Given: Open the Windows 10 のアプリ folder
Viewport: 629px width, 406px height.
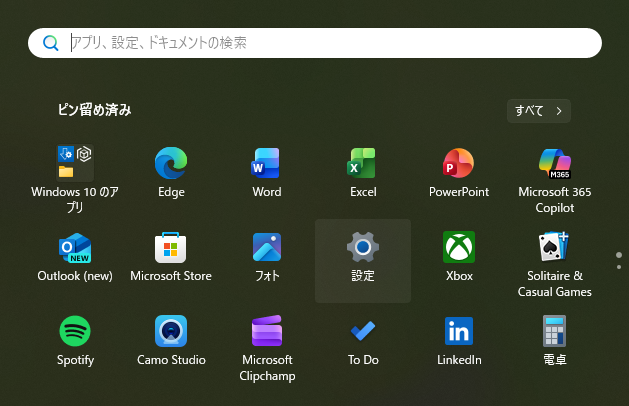Looking at the screenshot, I should (75, 179).
